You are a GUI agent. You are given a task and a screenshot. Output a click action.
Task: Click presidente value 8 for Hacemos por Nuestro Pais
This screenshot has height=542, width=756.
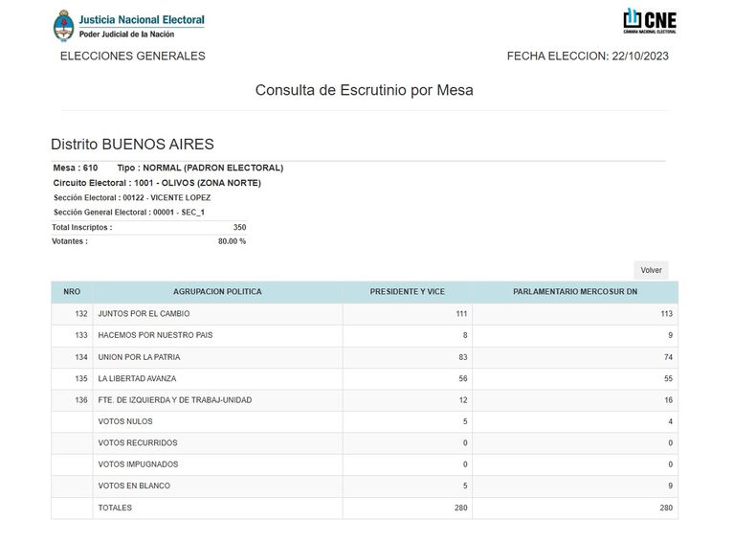(465, 335)
